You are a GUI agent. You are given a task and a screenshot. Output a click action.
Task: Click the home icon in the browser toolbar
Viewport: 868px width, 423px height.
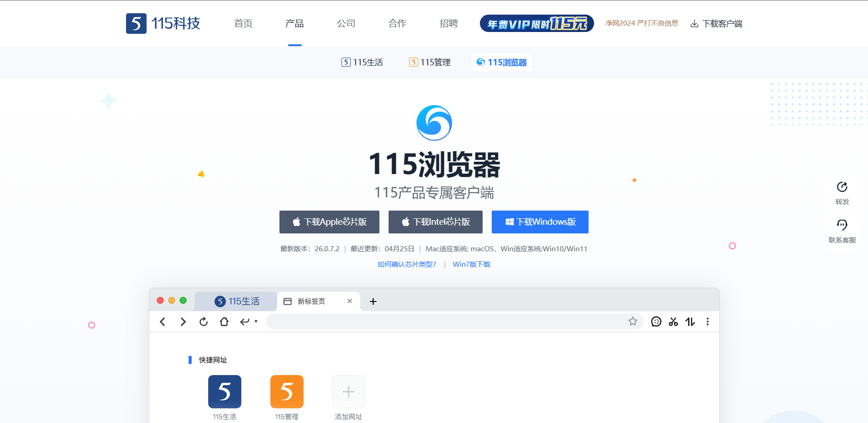click(x=224, y=322)
